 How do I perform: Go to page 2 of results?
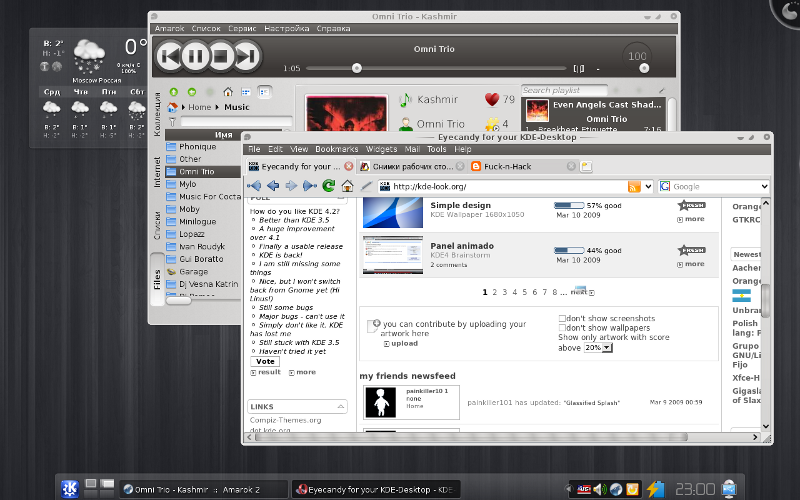tap(494, 292)
